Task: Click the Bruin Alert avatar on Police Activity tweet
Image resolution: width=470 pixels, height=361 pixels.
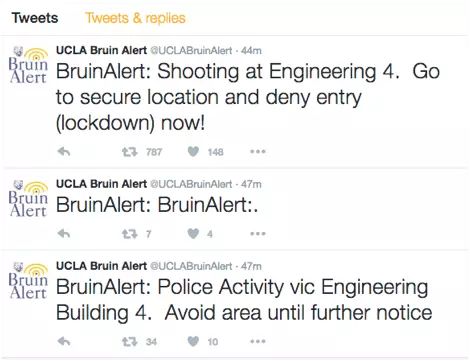Action: (x=28, y=281)
